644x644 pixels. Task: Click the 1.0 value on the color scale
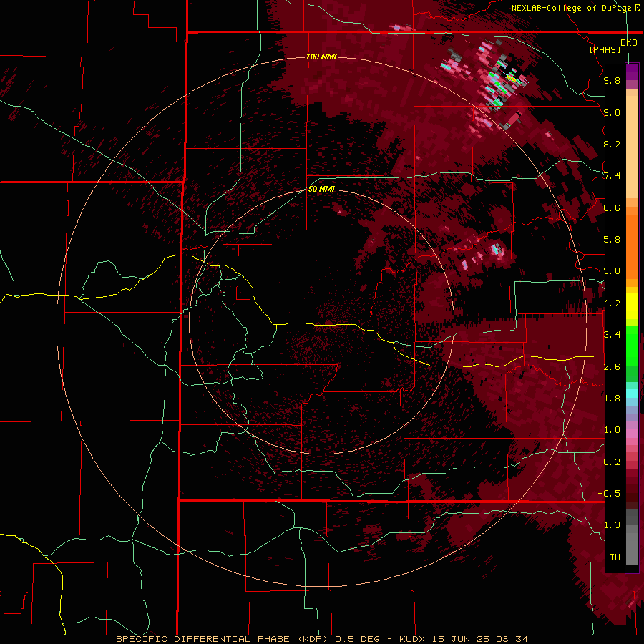(x=612, y=430)
